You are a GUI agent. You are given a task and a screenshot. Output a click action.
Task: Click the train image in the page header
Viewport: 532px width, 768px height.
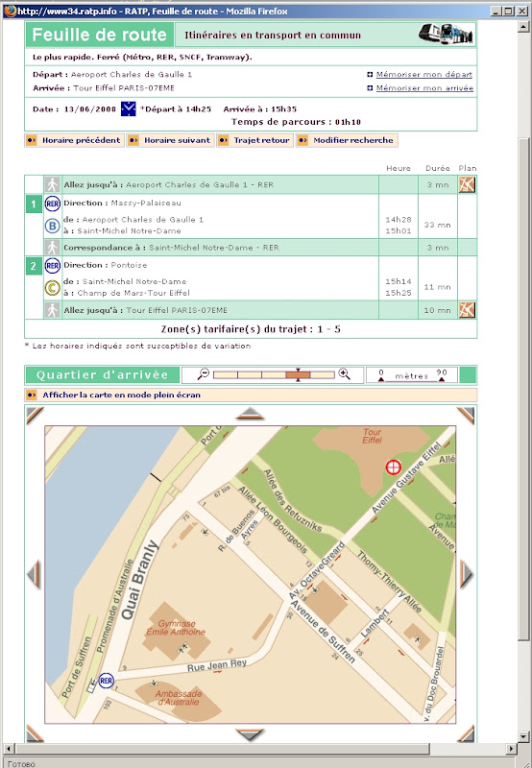point(446,35)
